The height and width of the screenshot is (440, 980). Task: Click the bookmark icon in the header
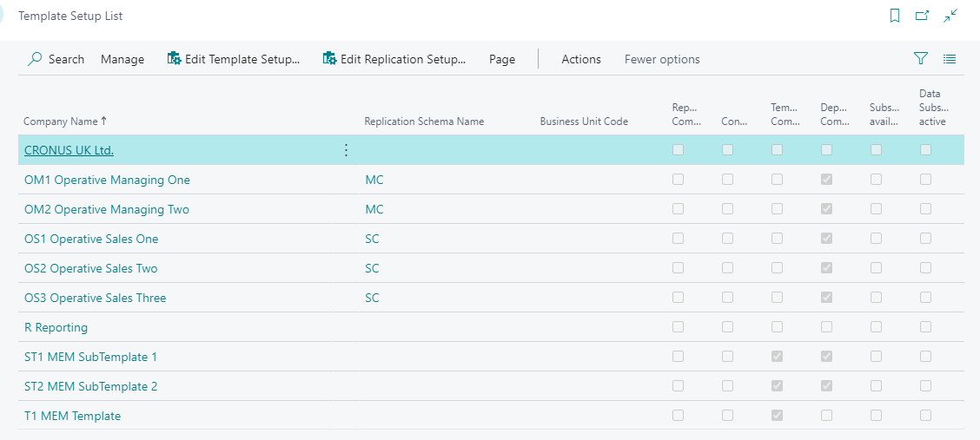(x=894, y=16)
